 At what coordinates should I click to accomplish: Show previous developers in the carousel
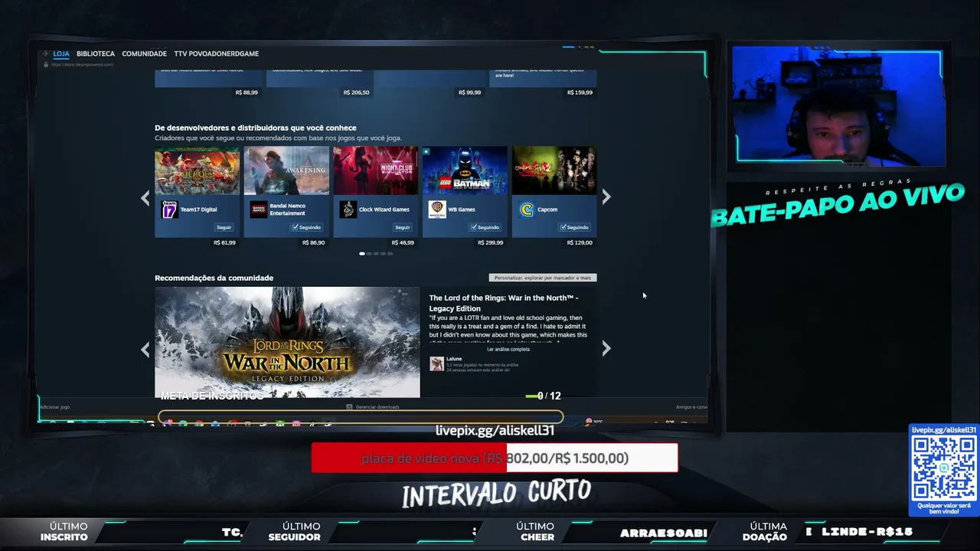[145, 197]
